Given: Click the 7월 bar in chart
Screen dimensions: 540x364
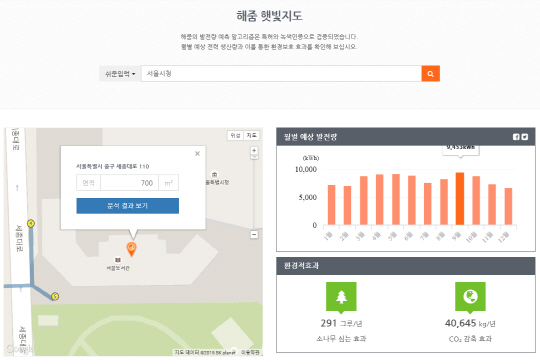Looking at the screenshot, I should pyautogui.click(x=428, y=204).
